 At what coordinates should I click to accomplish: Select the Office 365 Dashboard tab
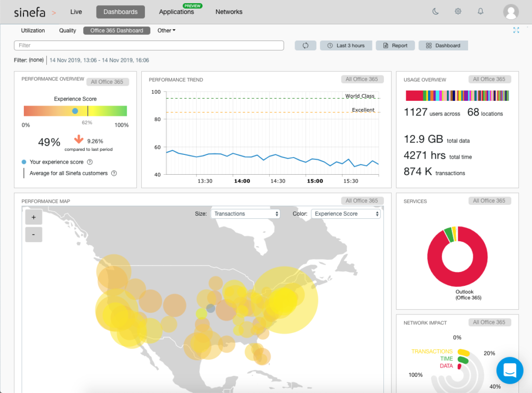[x=117, y=31]
